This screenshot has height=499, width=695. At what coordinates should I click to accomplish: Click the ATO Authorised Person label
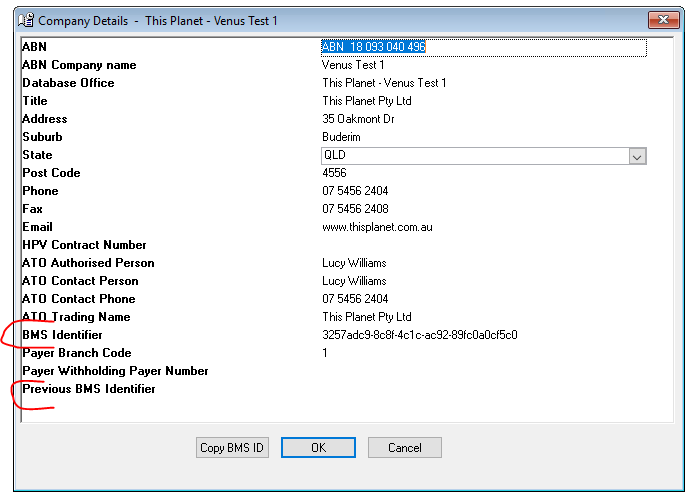pos(88,263)
